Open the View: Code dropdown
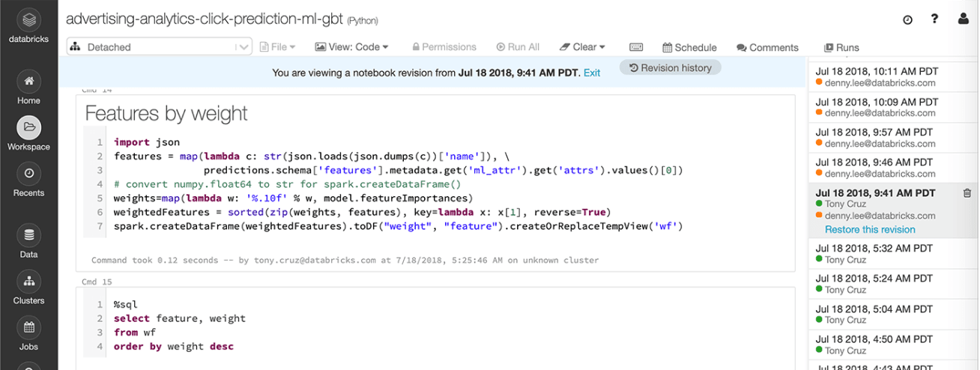 [351, 46]
